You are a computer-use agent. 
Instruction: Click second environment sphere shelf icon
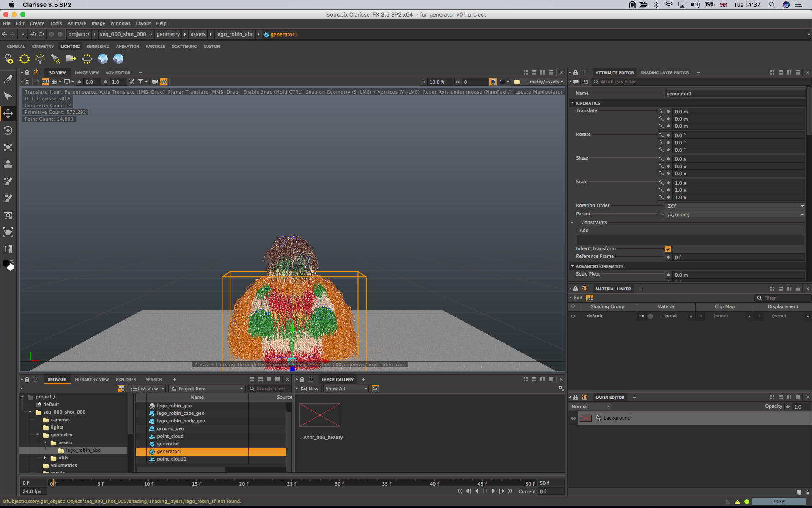118,59
